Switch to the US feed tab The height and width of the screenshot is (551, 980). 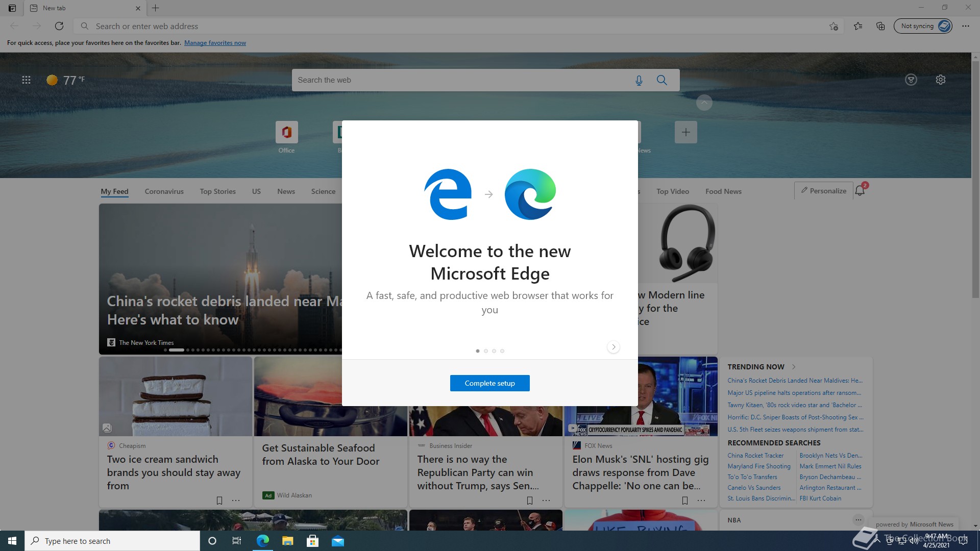click(256, 191)
